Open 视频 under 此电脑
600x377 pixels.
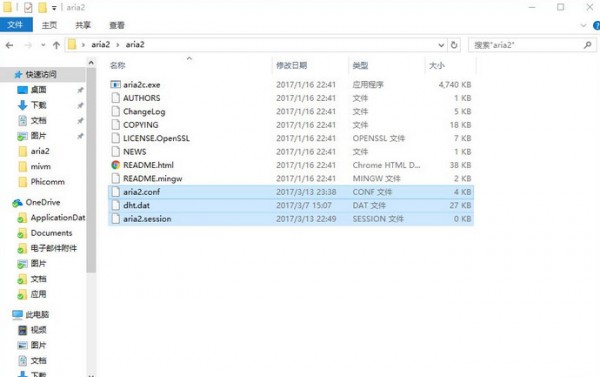pos(38,330)
